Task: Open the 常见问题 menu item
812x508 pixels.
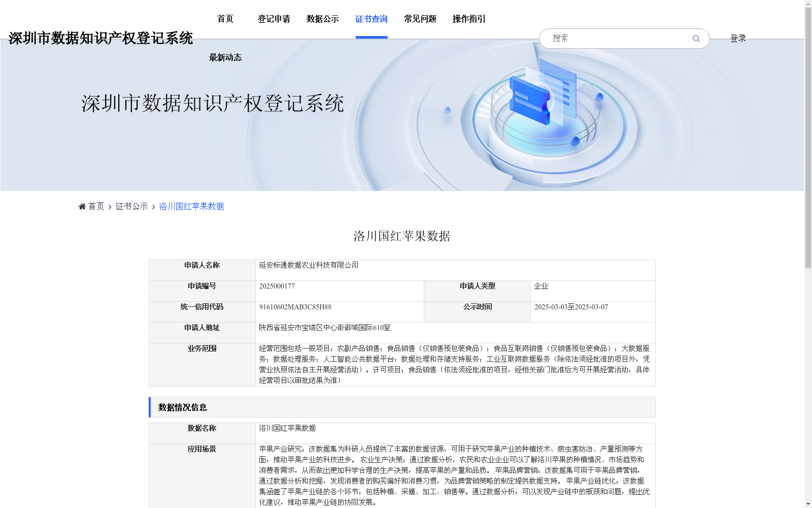Action: click(420, 19)
